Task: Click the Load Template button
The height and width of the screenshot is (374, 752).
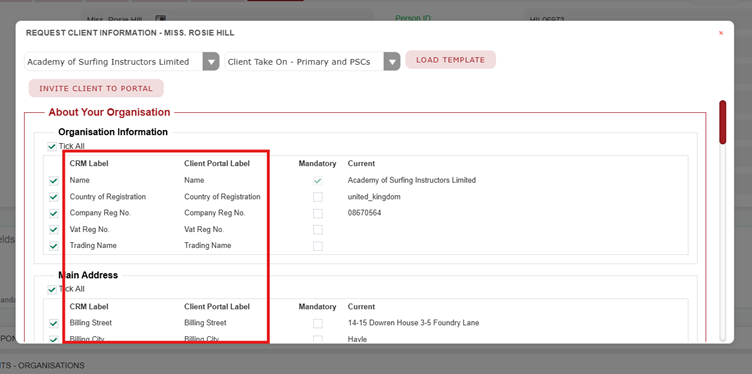Action: click(x=450, y=60)
